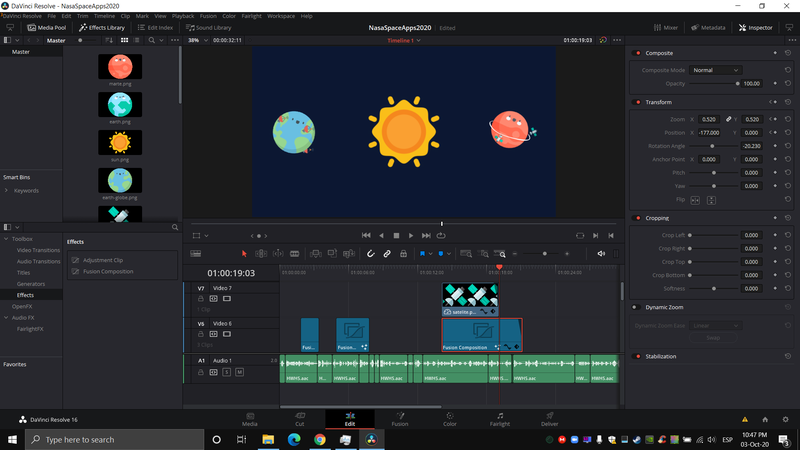Select the Blade edit mode tool
Image resolution: width=800 pixels, height=450 pixels.
[296, 254]
